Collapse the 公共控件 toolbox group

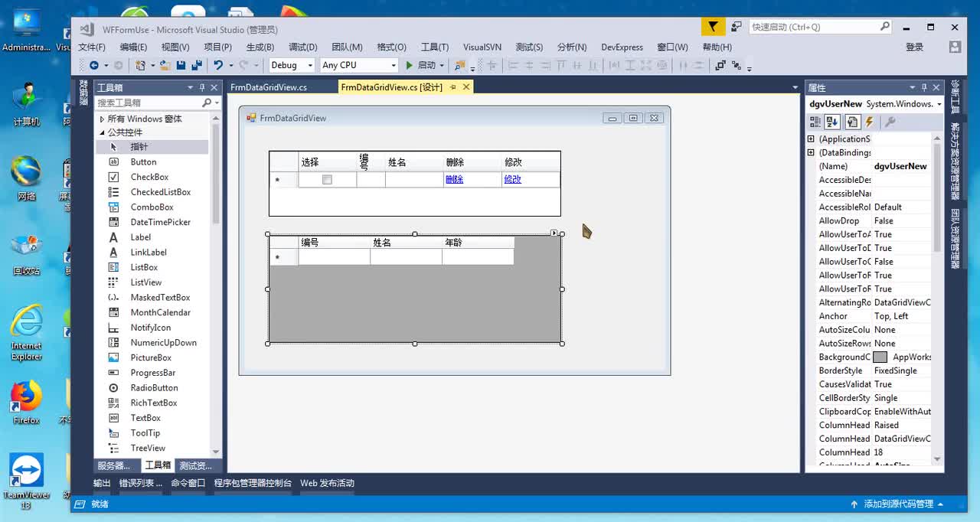coord(102,133)
